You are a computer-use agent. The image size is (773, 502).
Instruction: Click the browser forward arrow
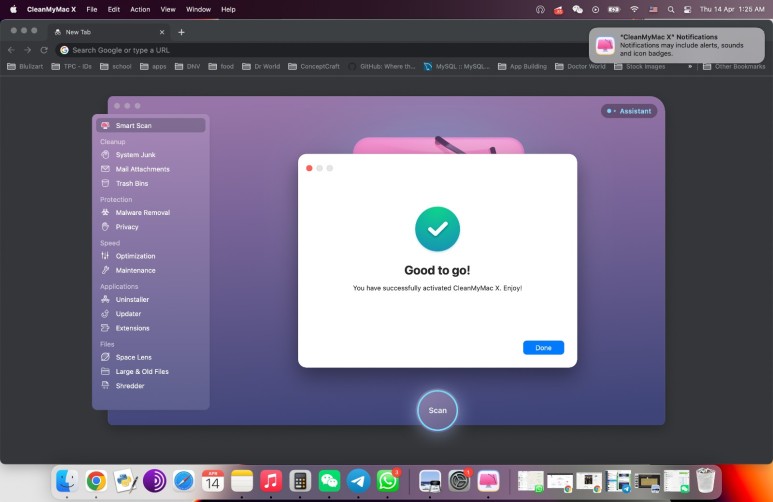(x=28, y=50)
